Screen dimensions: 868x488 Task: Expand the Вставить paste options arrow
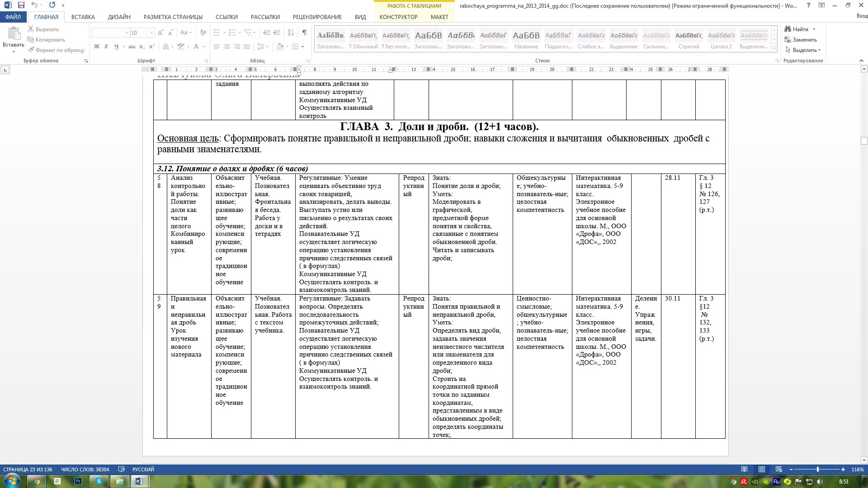pos(14,52)
